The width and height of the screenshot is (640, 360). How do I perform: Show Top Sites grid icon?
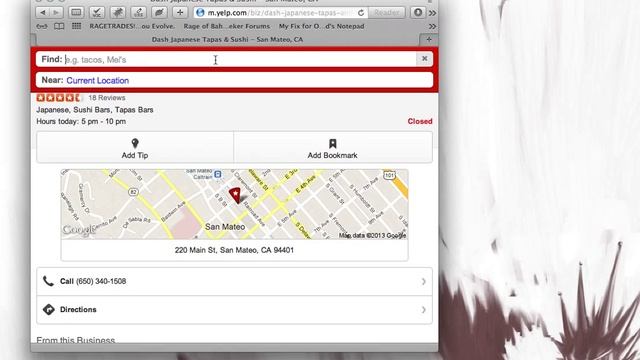(x=76, y=26)
